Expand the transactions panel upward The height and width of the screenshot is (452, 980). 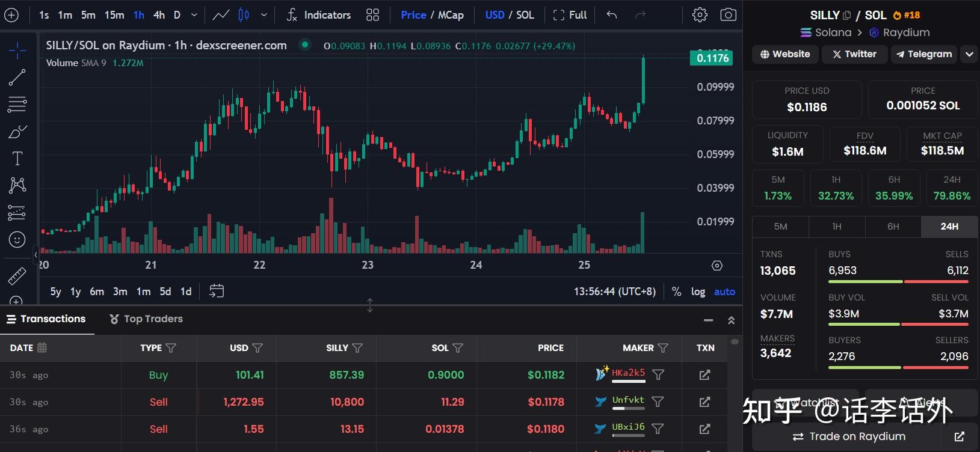(732, 320)
